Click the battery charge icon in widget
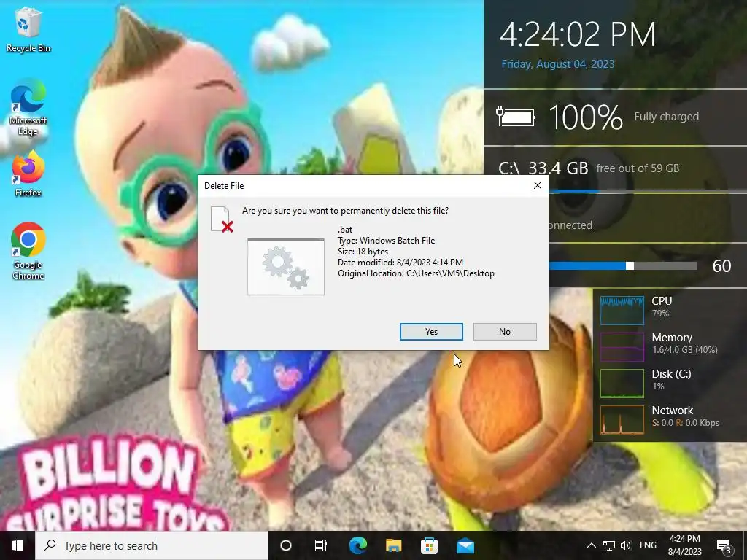The image size is (747, 560). (x=516, y=117)
